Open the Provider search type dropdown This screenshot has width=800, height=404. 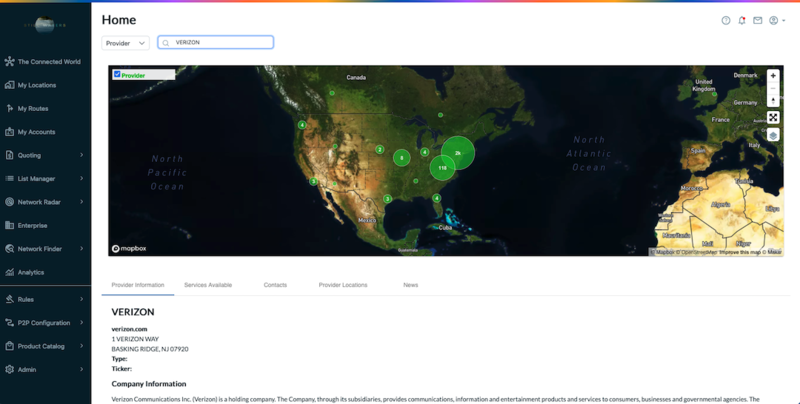point(126,43)
